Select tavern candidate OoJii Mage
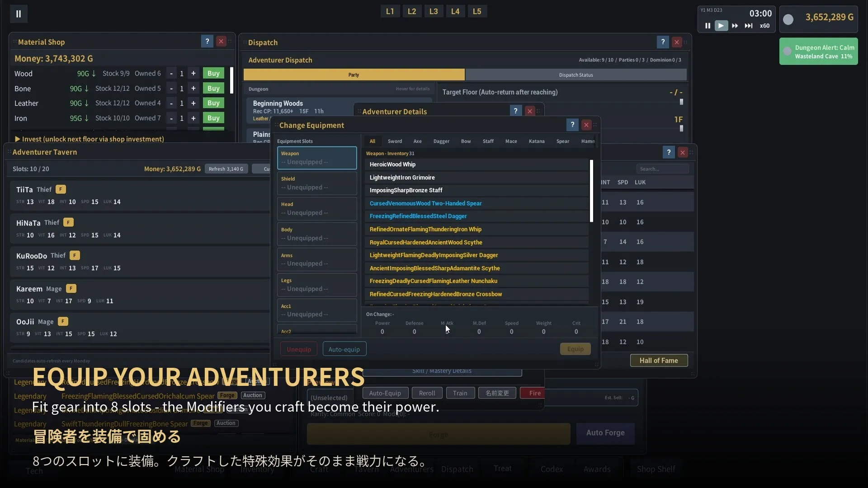This screenshot has width=868, height=488. point(140,328)
